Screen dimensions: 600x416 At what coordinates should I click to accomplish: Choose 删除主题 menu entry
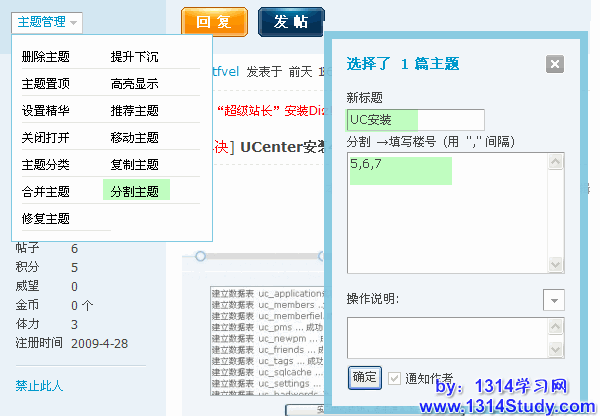(46, 57)
